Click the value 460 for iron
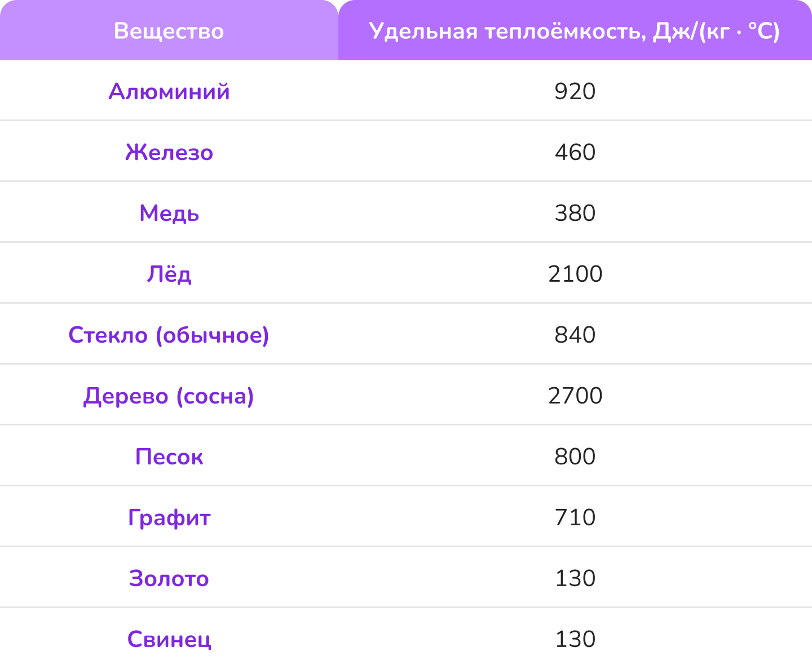812x669 pixels. pyautogui.click(x=575, y=152)
